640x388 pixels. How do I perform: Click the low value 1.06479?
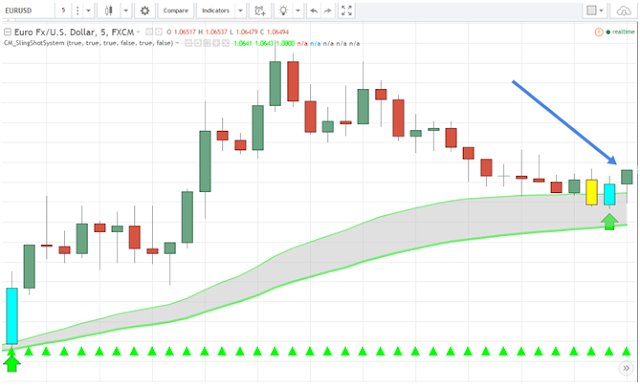click(x=247, y=32)
